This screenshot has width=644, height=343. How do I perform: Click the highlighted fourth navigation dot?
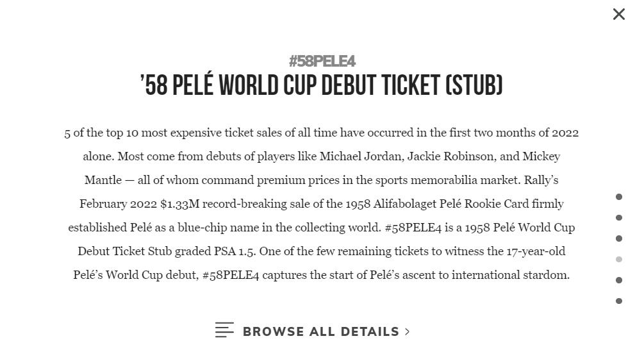coord(619,260)
